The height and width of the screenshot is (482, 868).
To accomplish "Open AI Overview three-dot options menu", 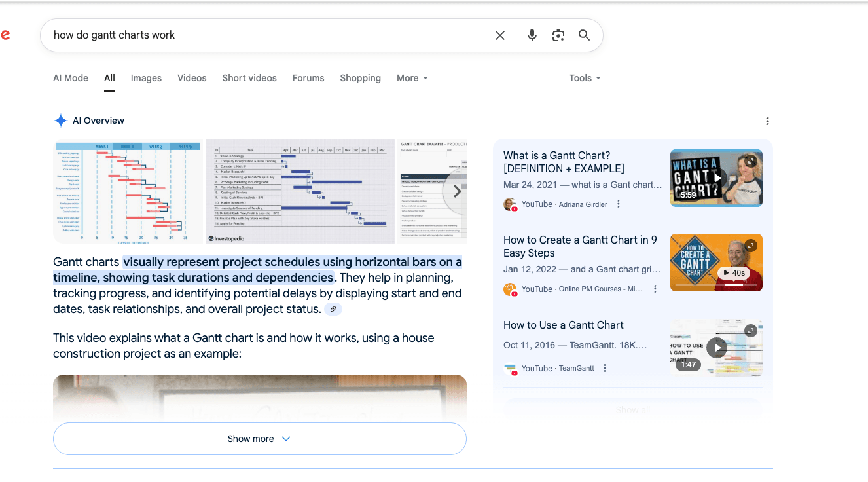I will pyautogui.click(x=767, y=121).
